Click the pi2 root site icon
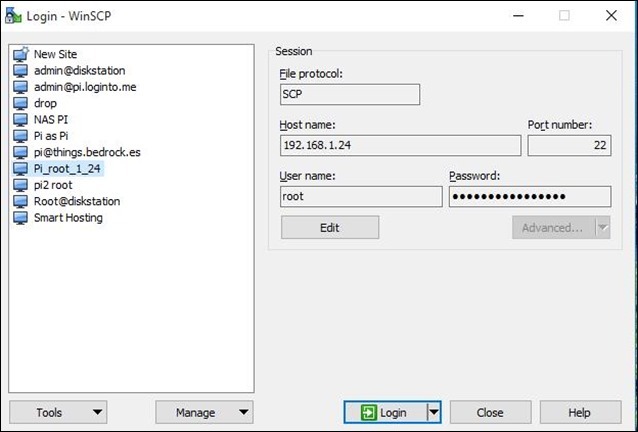 20,185
